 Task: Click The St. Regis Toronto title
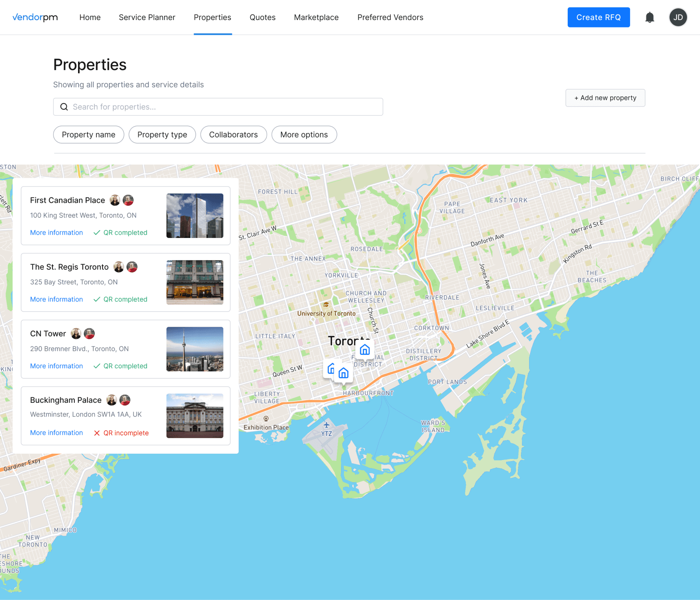pos(69,267)
